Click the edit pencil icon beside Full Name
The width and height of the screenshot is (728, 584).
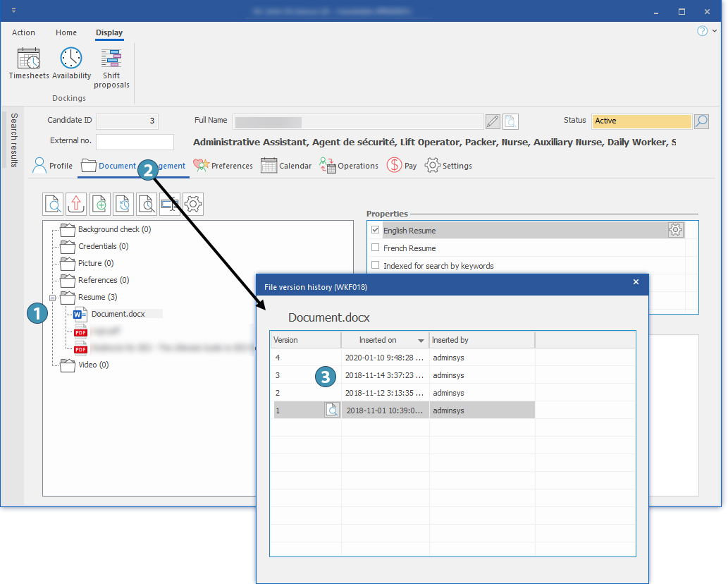pos(493,121)
